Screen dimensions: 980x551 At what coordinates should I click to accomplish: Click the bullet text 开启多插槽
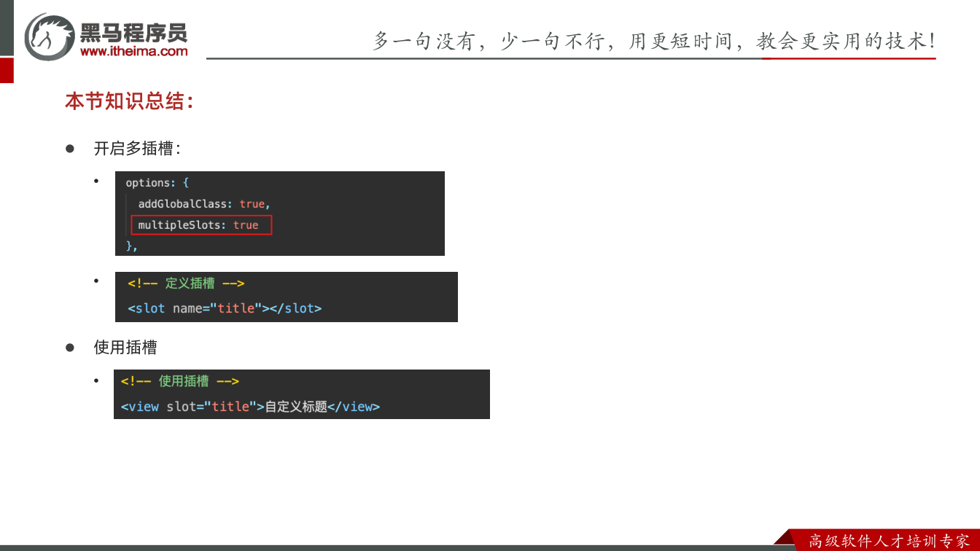(137, 149)
